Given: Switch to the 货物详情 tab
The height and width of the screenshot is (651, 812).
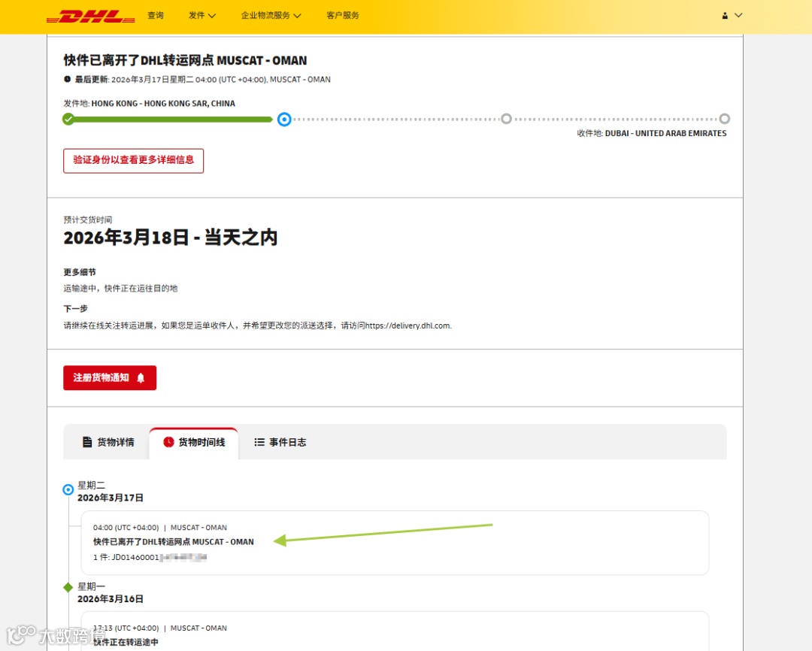Looking at the screenshot, I should (x=108, y=442).
